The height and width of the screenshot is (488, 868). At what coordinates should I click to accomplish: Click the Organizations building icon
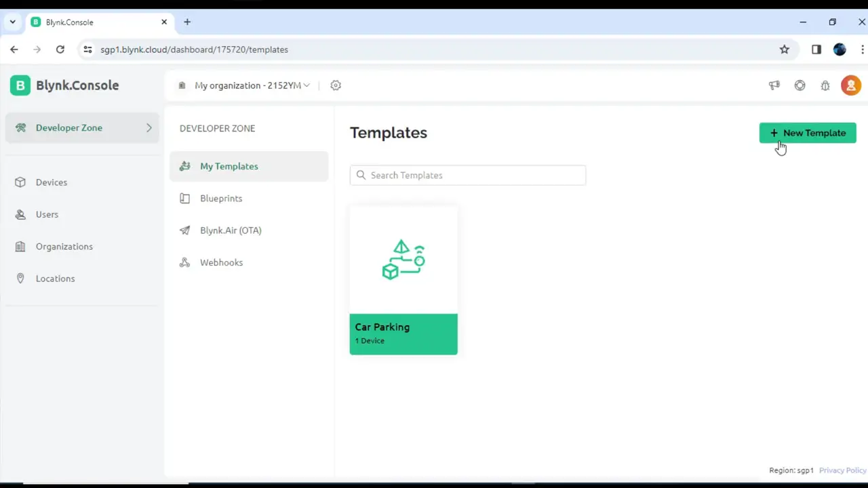(x=20, y=247)
